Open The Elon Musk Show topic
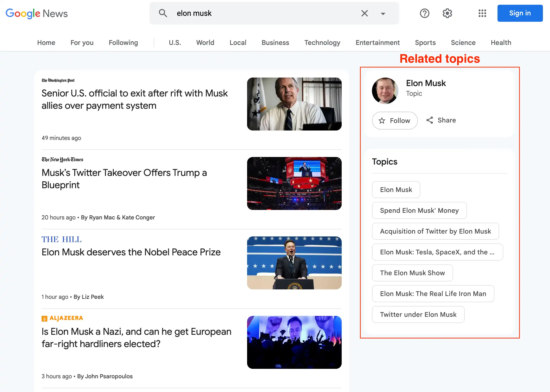This screenshot has width=550, height=392. pyautogui.click(x=412, y=273)
